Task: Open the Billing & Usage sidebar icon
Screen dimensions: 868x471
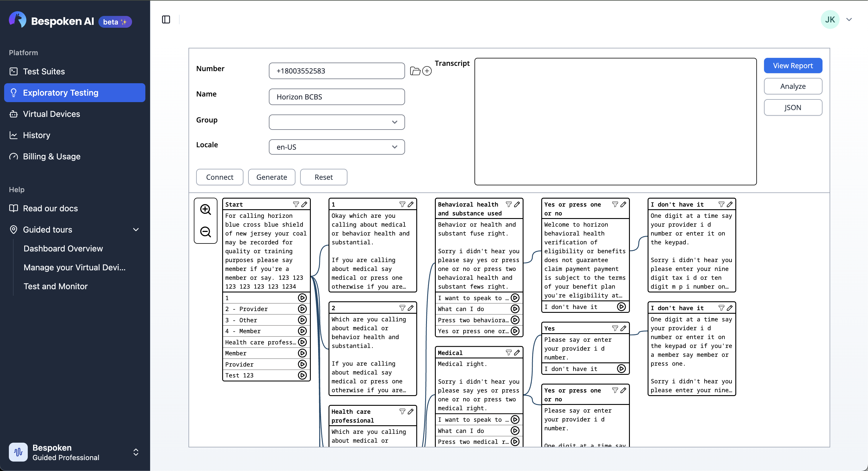Action: pyautogui.click(x=14, y=156)
